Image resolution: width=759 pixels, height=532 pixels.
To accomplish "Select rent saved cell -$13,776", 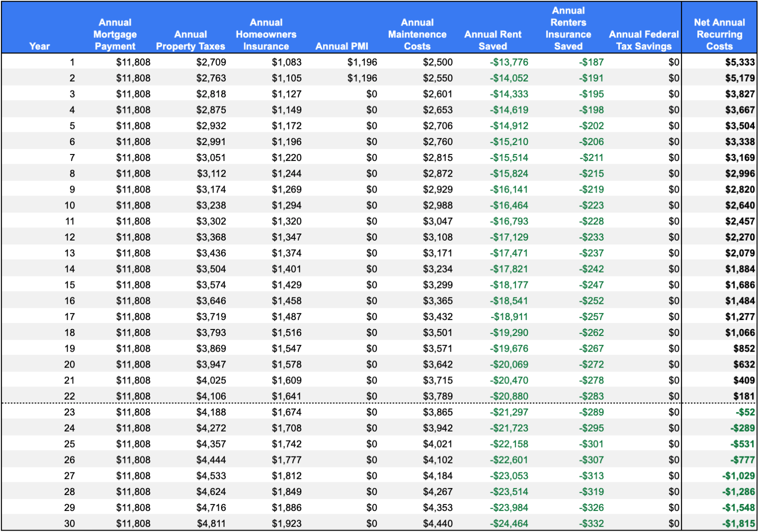I will pyautogui.click(x=509, y=62).
